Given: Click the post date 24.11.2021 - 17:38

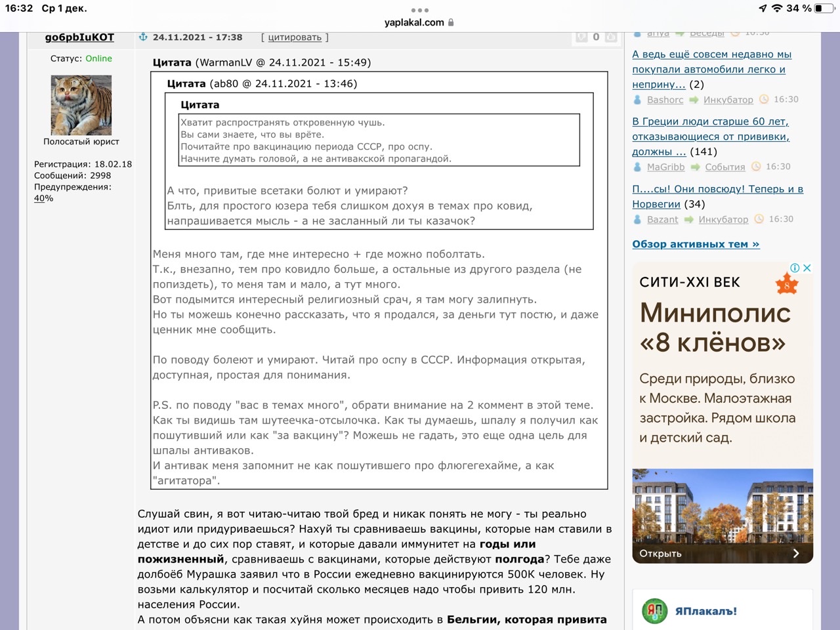Looking at the screenshot, I should pyautogui.click(x=198, y=37).
